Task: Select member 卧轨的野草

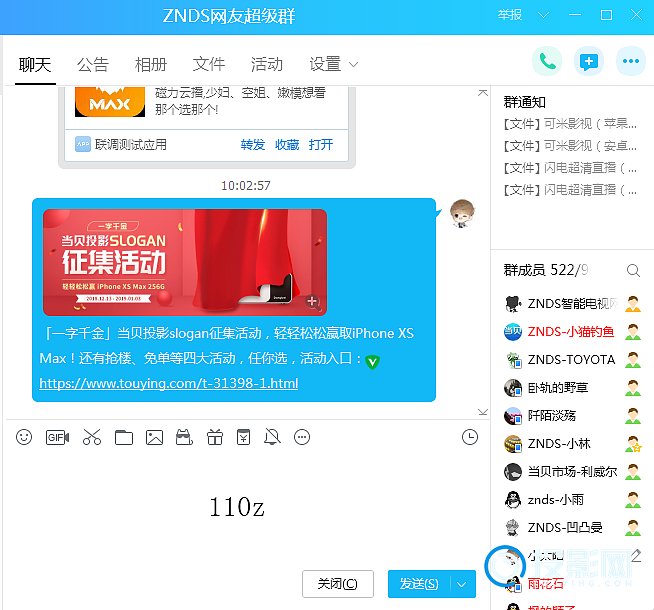Action: click(572, 388)
